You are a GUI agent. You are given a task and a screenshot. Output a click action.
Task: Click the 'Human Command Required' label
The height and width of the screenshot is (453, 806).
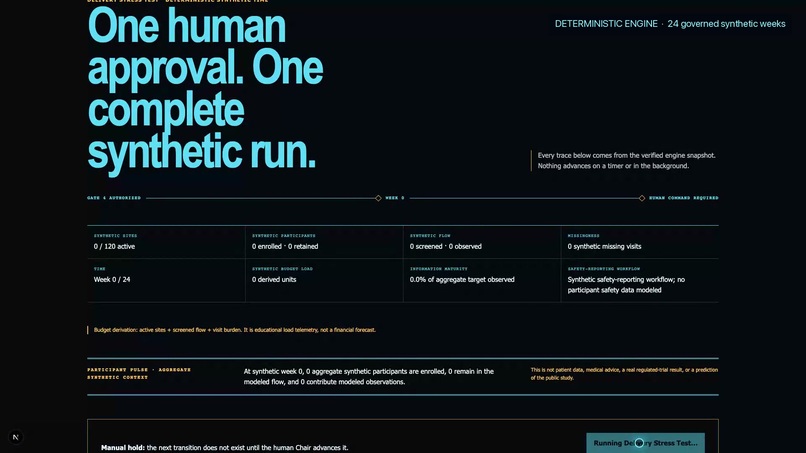[x=684, y=198]
